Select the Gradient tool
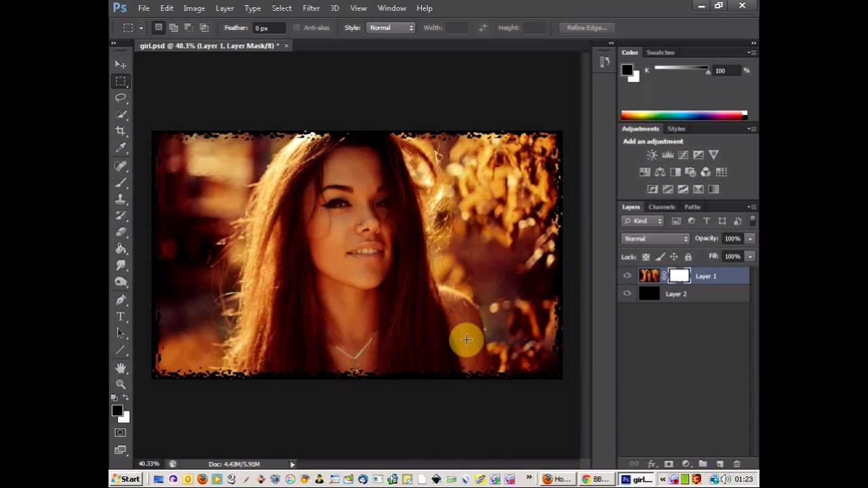868x488 pixels. point(121,249)
